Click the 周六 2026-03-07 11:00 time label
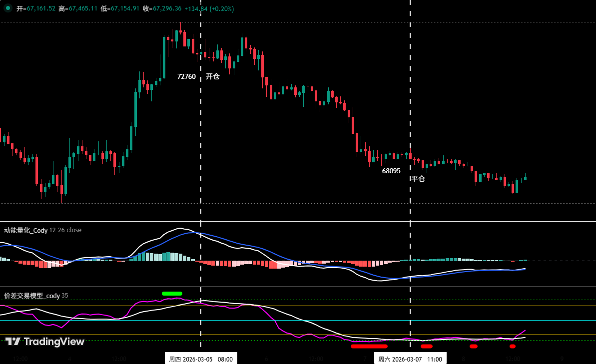The height and width of the screenshot is (364, 596). coord(410,359)
